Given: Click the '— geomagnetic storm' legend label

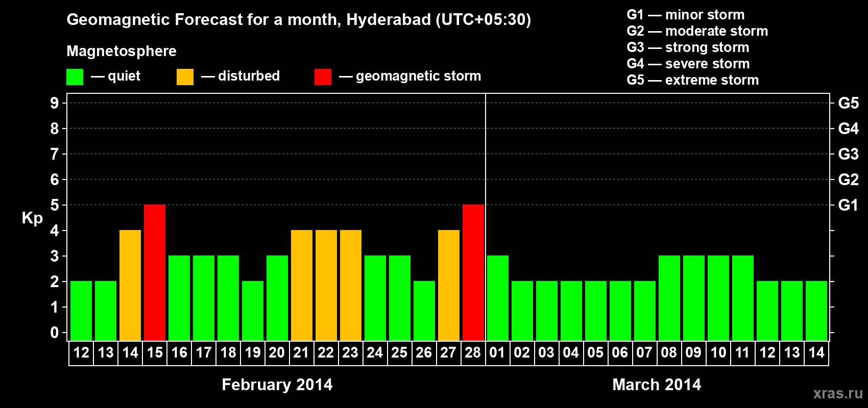Looking at the screenshot, I should tap(410, 76).
